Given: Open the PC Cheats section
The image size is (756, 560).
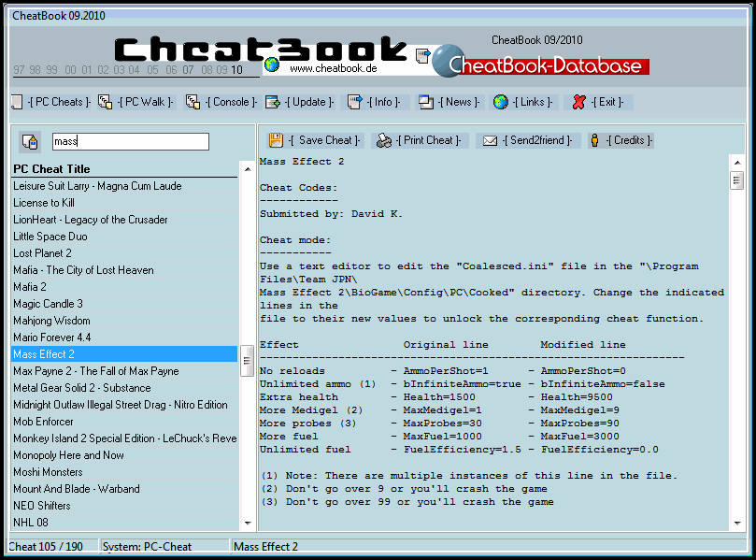Looking at the screenshot, I should coord(59,102).
